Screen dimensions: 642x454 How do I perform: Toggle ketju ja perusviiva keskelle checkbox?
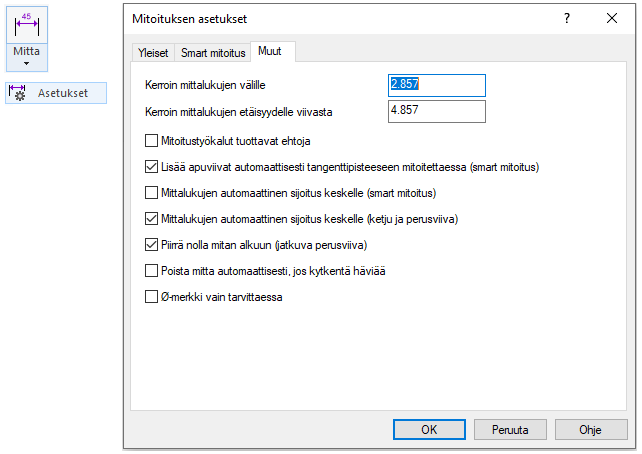[x=152, y=219]
